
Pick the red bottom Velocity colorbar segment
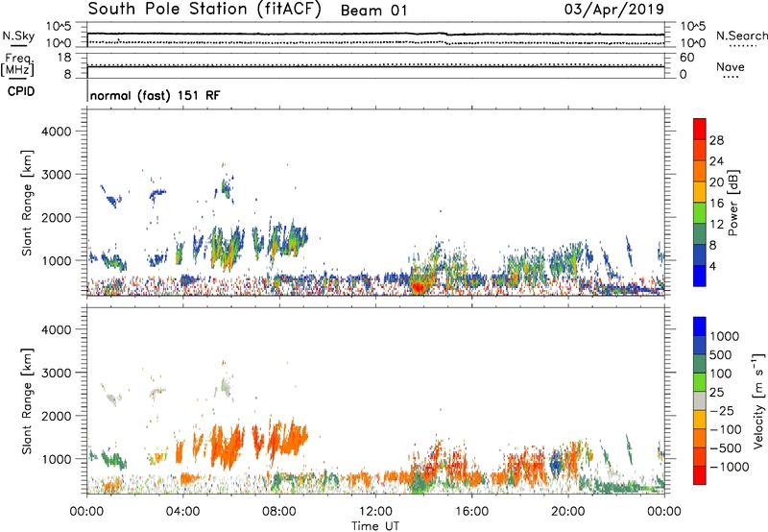(x=700, y=475)
